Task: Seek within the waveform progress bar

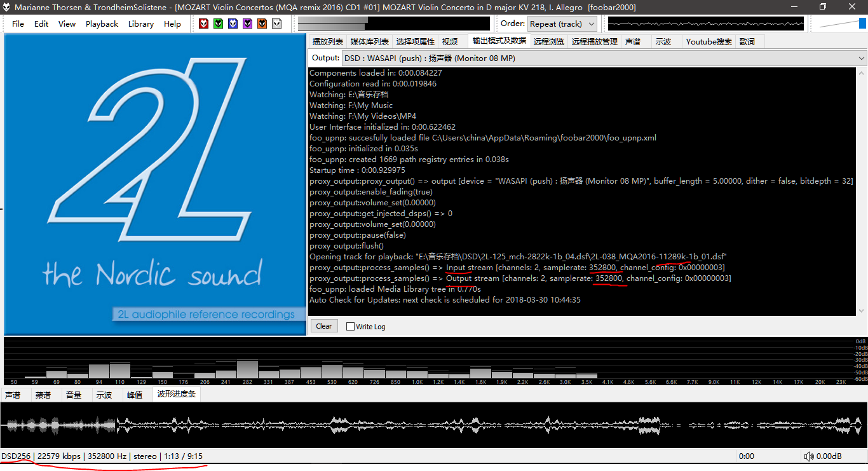Action: point(433,424)
